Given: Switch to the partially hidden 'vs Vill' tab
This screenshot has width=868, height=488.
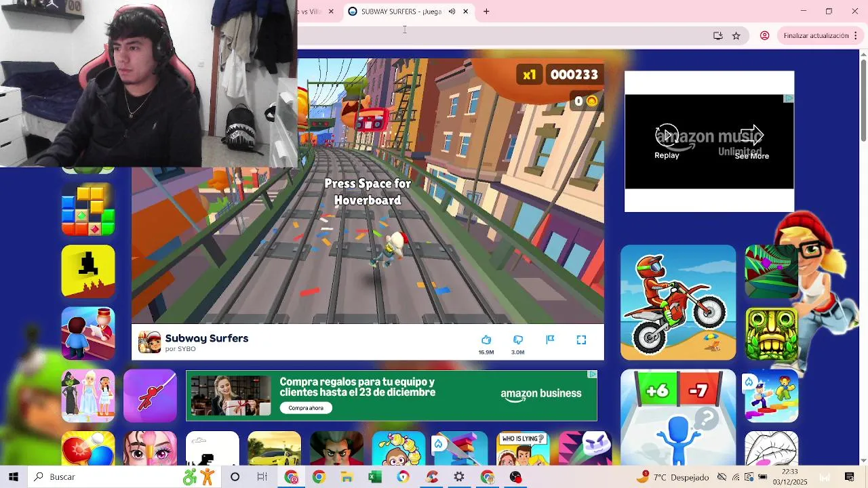Looking at the screenshot, I should pos(317,12).
